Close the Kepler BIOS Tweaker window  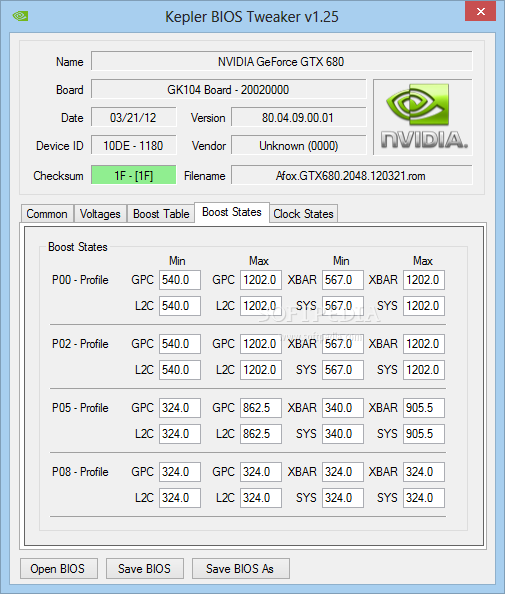(x=480, y=11)
